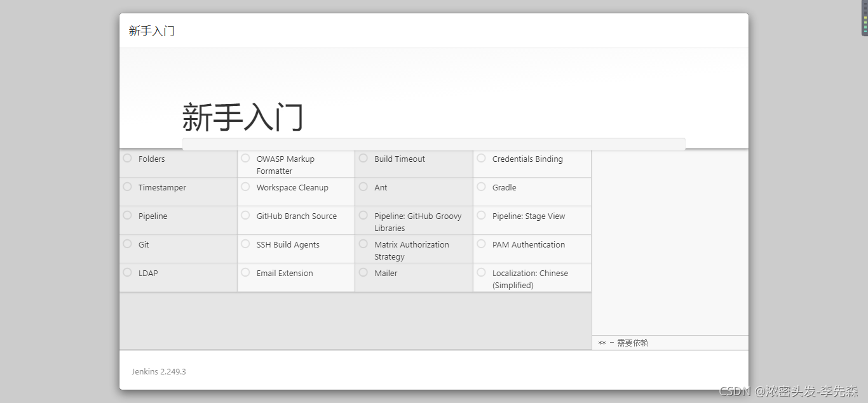This screenshot has height=403, width=868.
Task: Select the OWASP Markup Formatter status circle
Action: (245, 158)
